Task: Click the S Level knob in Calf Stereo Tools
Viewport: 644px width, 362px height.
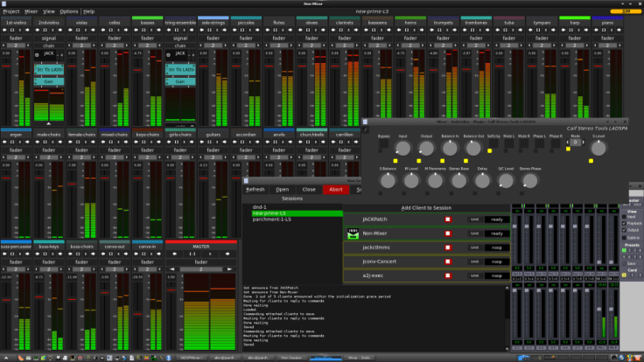Action: point(598,150)
